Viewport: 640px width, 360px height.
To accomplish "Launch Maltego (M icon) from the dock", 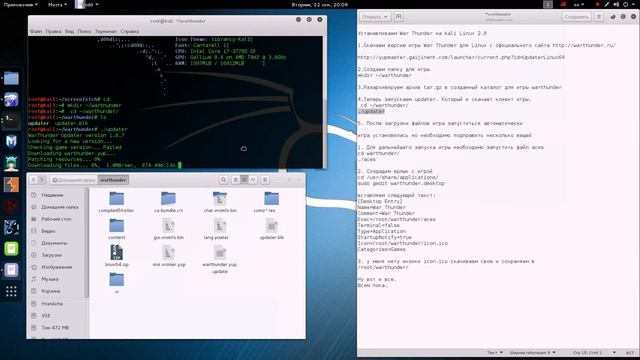I will pos(11,142).
